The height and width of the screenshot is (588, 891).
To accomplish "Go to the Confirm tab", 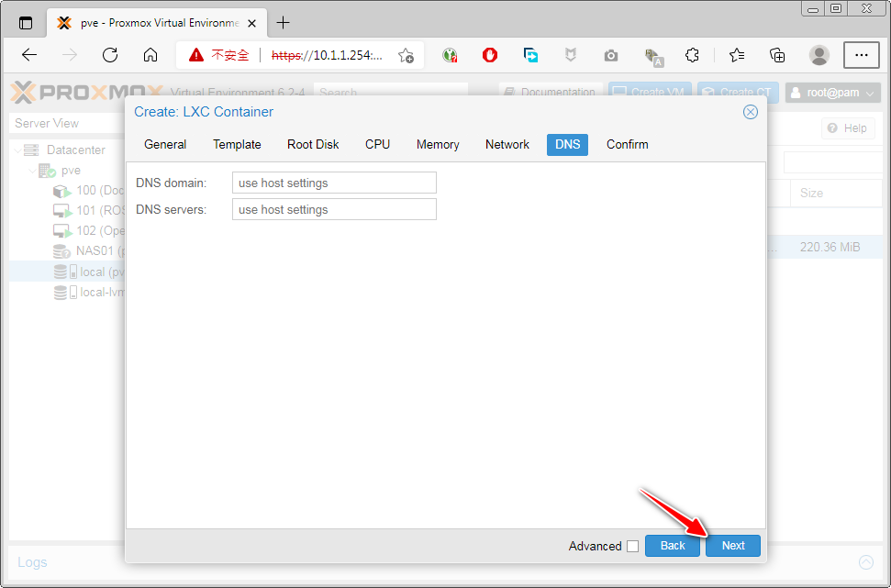I will tap(627, 144).
